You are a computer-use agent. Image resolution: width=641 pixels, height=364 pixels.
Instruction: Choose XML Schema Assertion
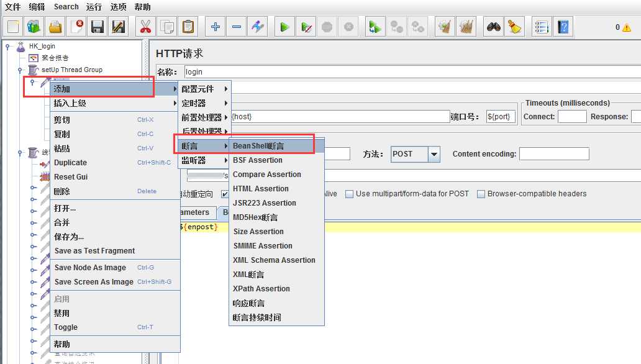click(x=277, y=260)
